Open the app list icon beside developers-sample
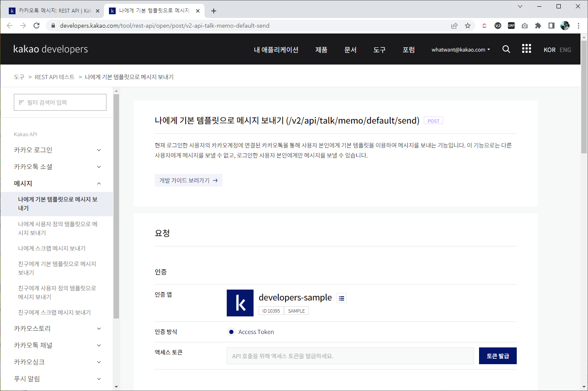This screenshot has height=391, width=588. 342,298
